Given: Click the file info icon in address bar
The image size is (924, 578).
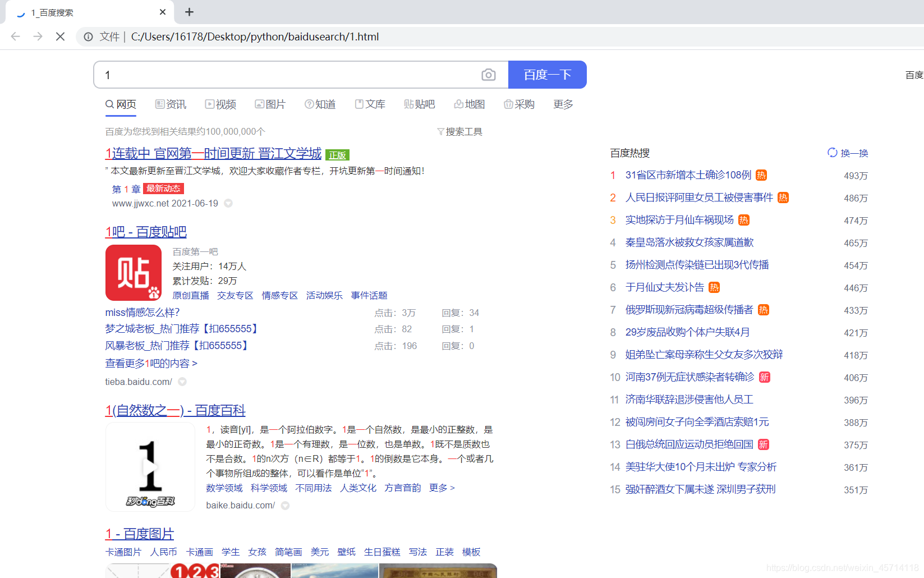Looking at the screenshot, I should click(88, 36).
